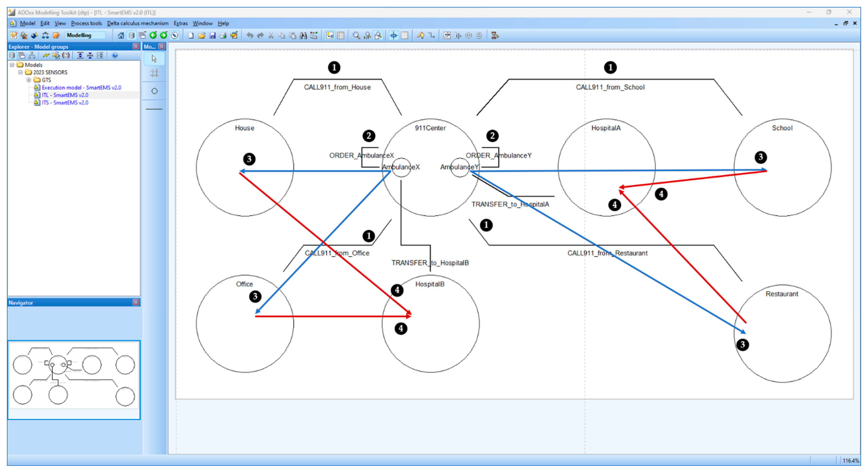Image resolution: width=868 pixels, height=472 pixels.
Task: Open Execution model - SmartEMS v2.0
Action: (x=81, y=87)
